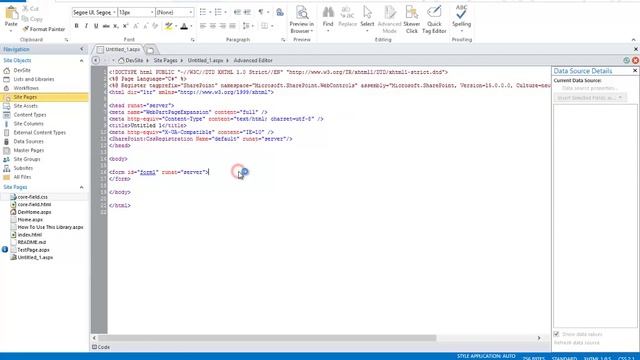Click Untitled_1.aspx in the breadcrumb
640x360 pixels.
[205, 60]
